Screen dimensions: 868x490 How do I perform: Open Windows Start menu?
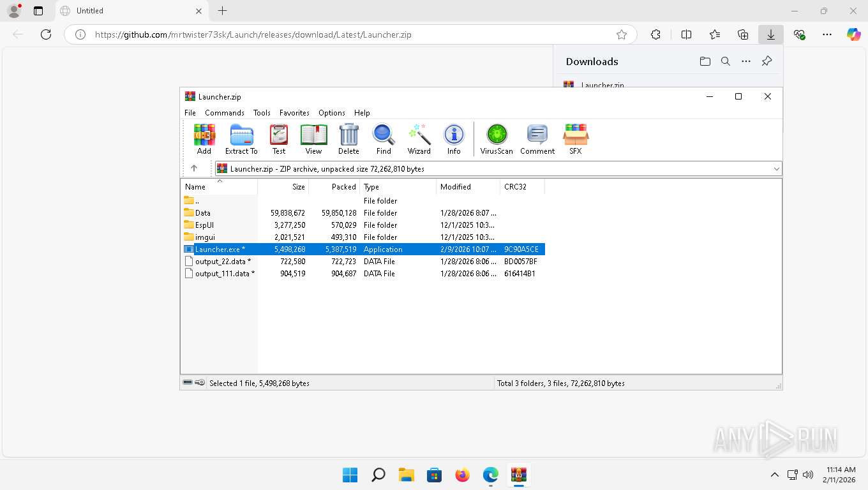[350, 475]
